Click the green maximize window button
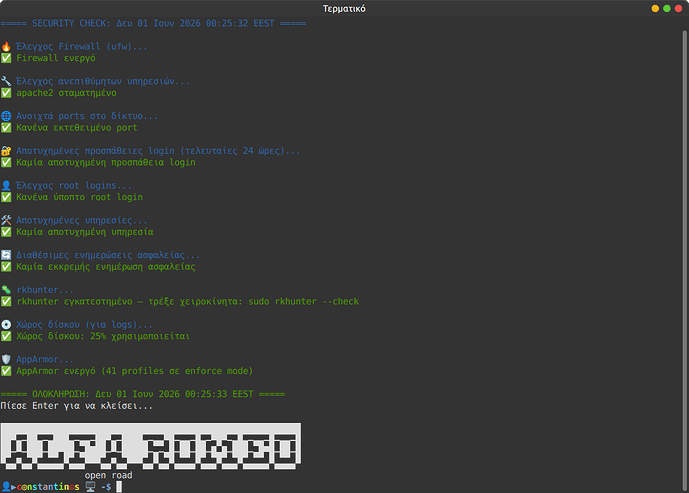The height and width of the screenshot is (493, 689). click(667, 8)
